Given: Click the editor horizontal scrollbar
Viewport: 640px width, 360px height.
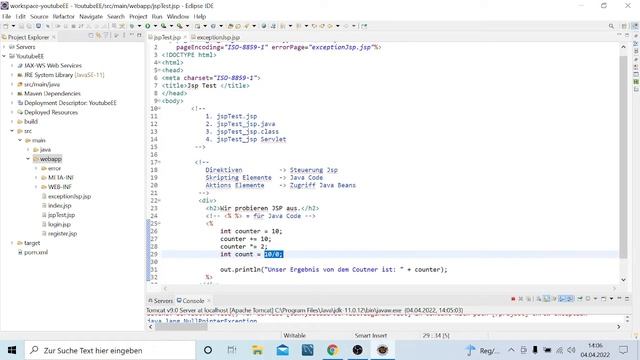Looking at the screenshot, I should pyautogui.click(x=390, y=288).
